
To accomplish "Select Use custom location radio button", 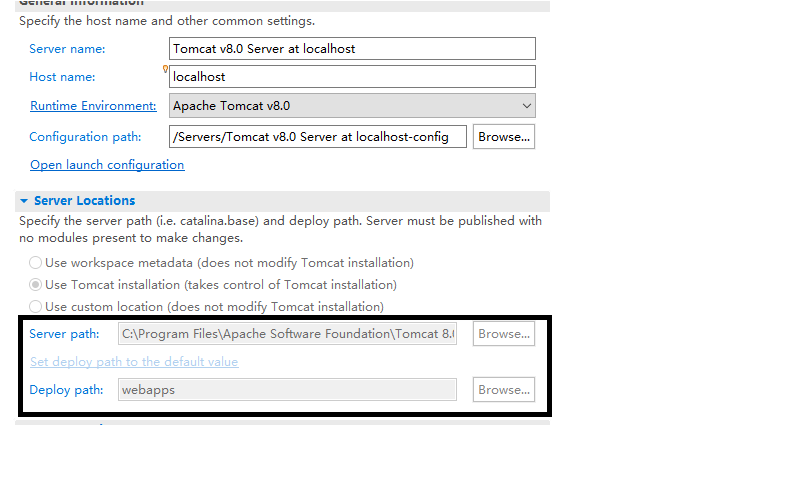I will tap(35, 306).
